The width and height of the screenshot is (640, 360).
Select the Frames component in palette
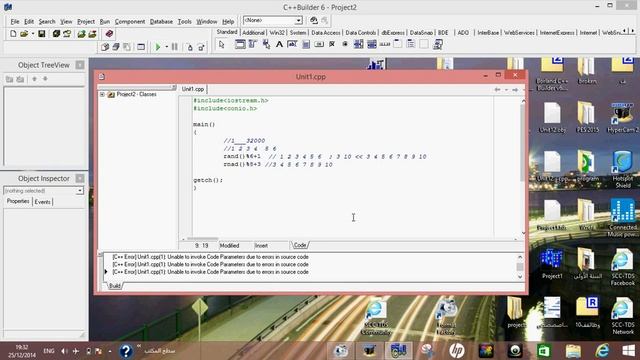point(240,44)
